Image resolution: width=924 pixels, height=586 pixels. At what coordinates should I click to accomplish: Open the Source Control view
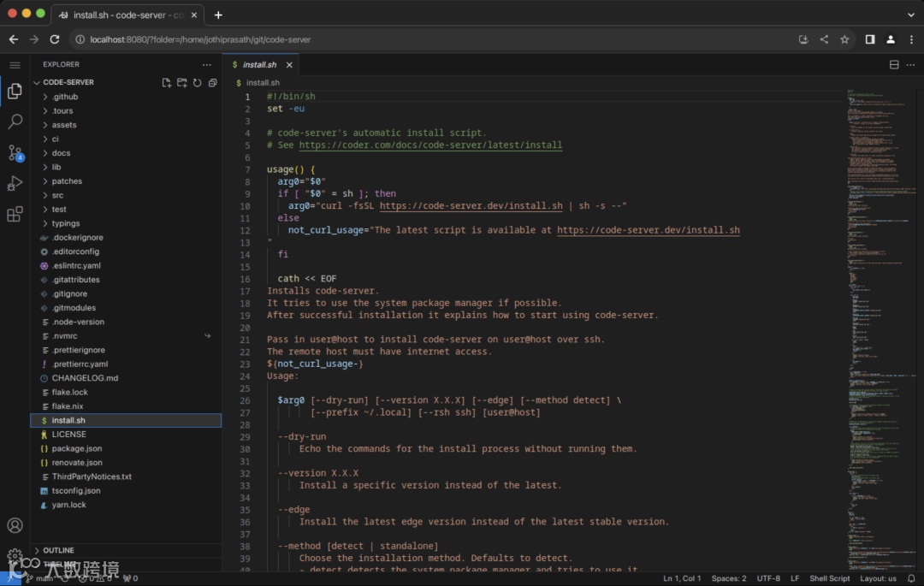pos(15,153)
